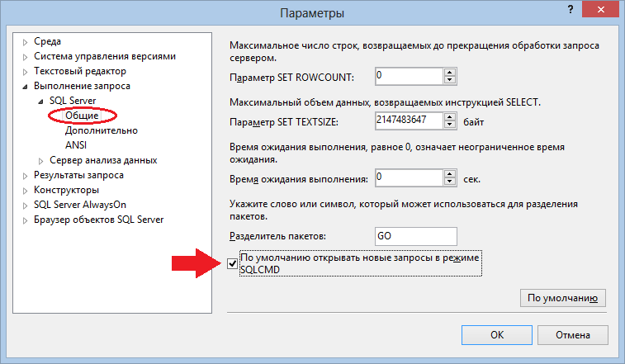625x364 pixels.
Task: Uncheck SQLCMD mode default checkbox
Action: point(232,263)
